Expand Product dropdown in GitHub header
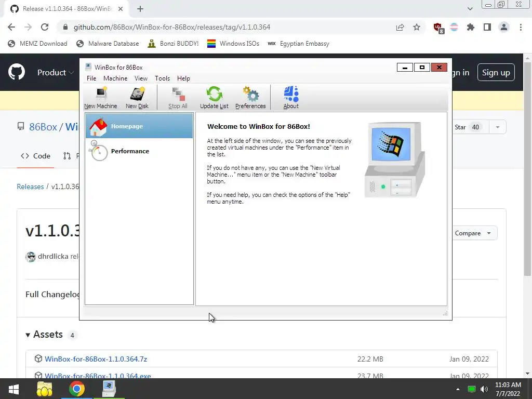Screen dimensions: 532x399 [x=55, y=72]
